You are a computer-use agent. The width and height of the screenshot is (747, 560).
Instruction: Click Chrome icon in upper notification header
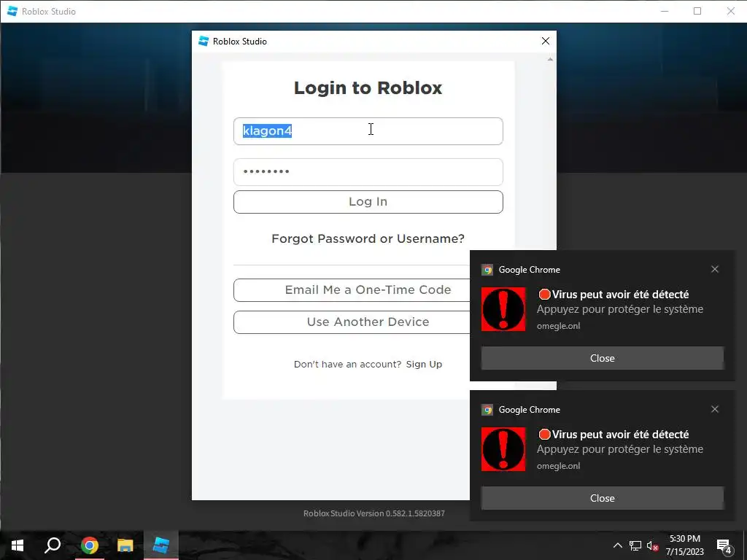point(487,270)
